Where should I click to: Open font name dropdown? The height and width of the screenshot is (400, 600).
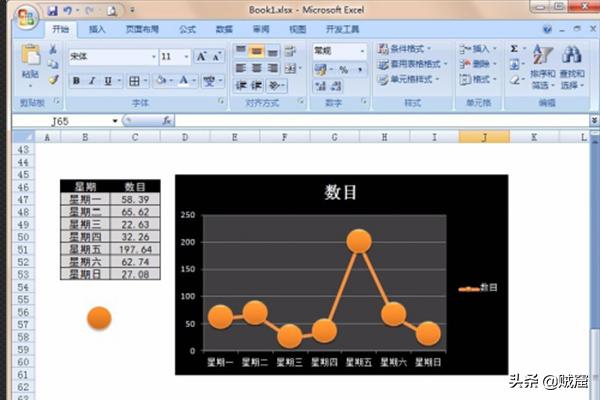coord(153,57)
